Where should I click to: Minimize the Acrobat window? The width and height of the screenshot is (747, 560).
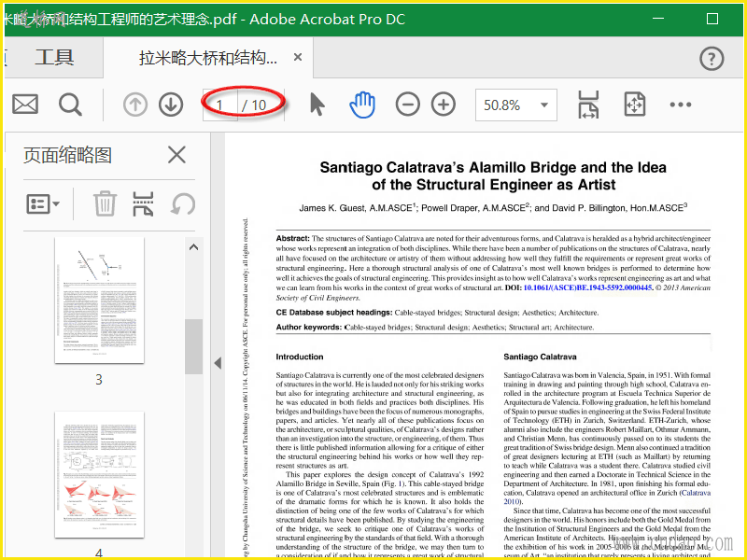(x=658, y=19)
